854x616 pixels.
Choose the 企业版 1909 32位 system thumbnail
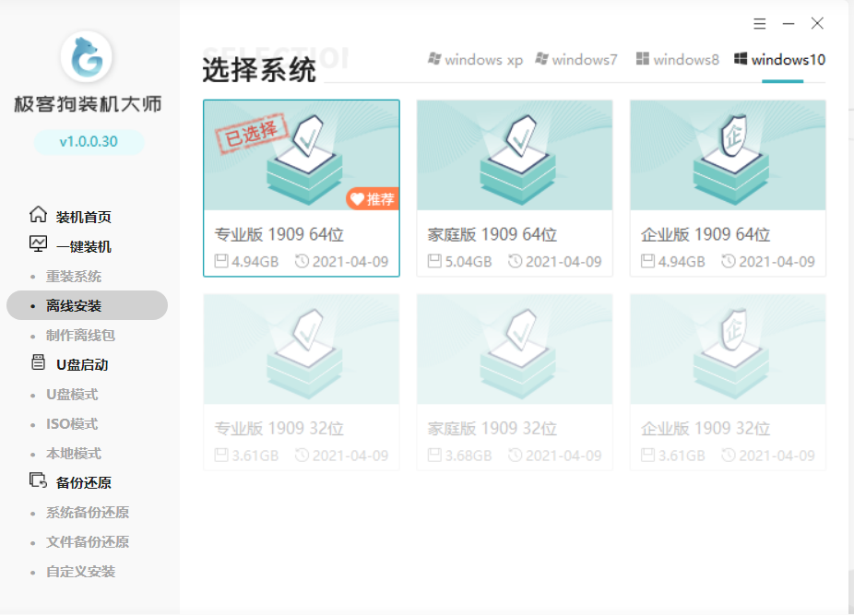(x=728, y=349)
